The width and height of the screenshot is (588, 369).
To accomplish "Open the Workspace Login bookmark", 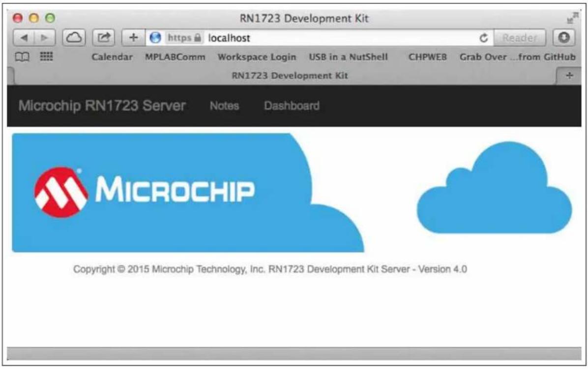I will point(257,57).
